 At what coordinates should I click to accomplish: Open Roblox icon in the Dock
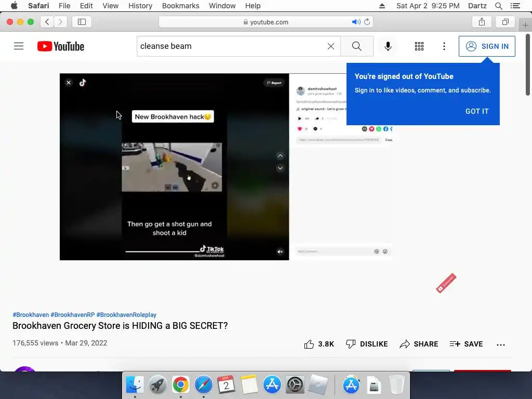pos(317,385)
